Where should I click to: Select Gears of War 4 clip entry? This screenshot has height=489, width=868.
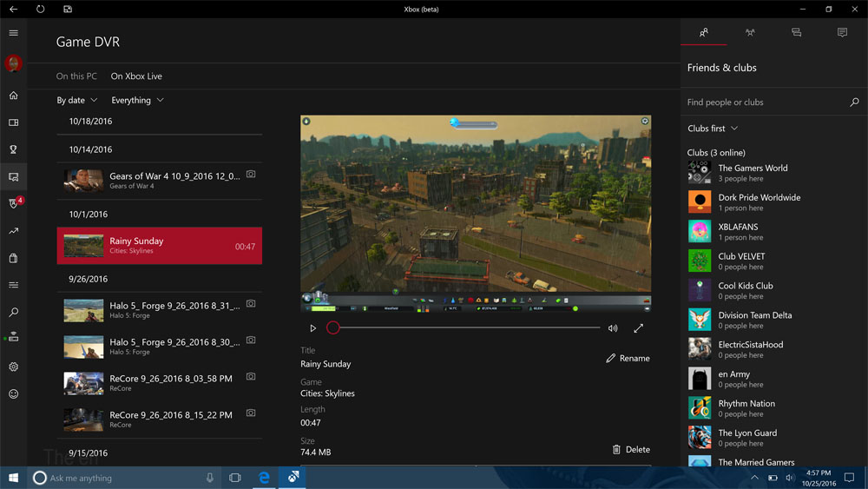[160, 181]
